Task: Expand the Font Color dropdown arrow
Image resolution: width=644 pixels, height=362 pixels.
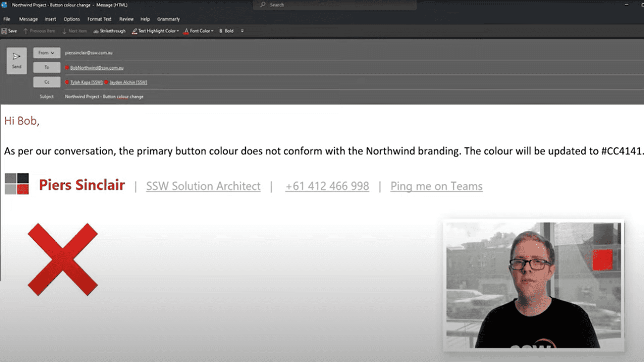Action: tap(212, 31)
